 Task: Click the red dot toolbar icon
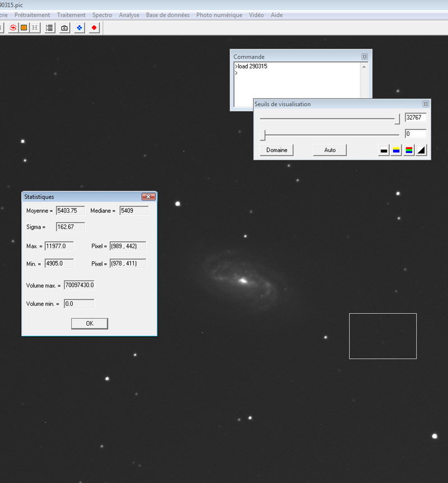point(94,27)
